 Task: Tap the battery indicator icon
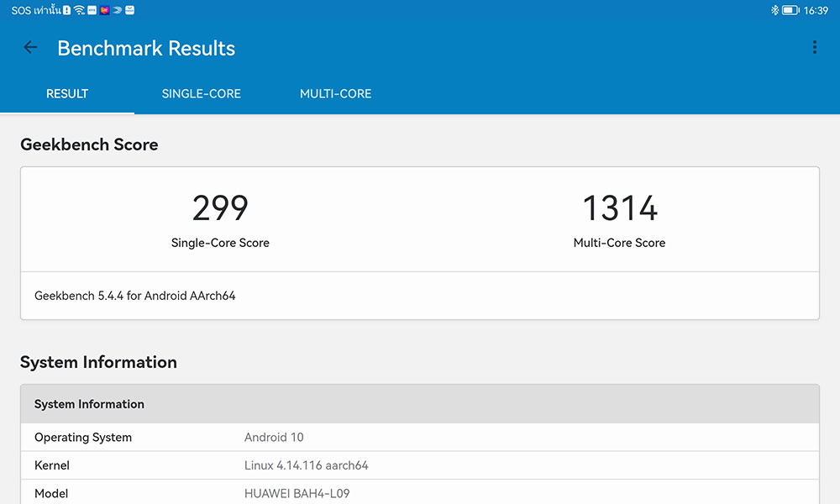point(790,10)
